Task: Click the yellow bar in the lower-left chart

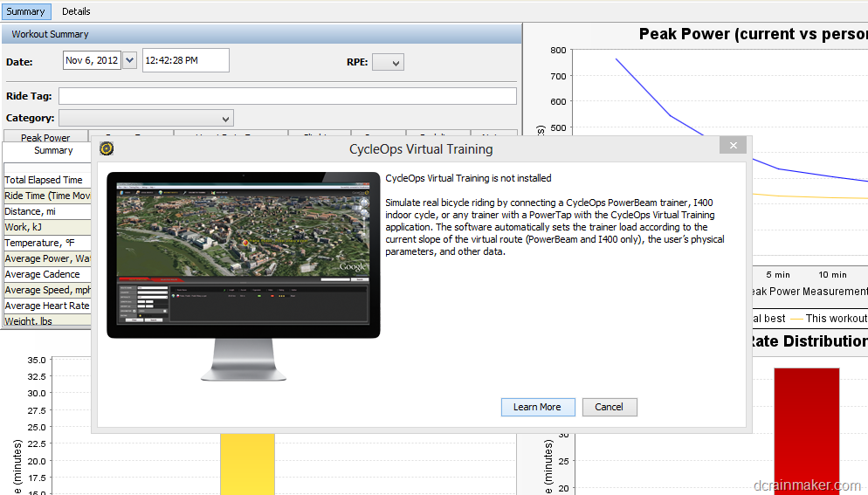Action: [x=247, y=464]
